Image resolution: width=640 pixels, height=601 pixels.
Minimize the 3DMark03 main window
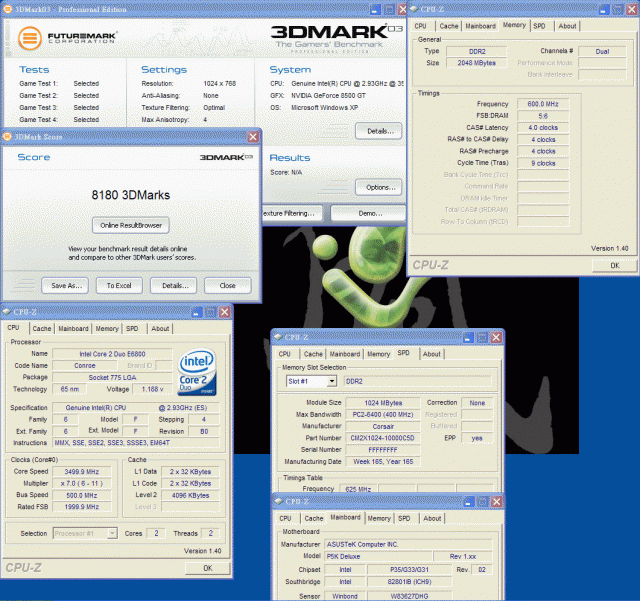(376, 9)
